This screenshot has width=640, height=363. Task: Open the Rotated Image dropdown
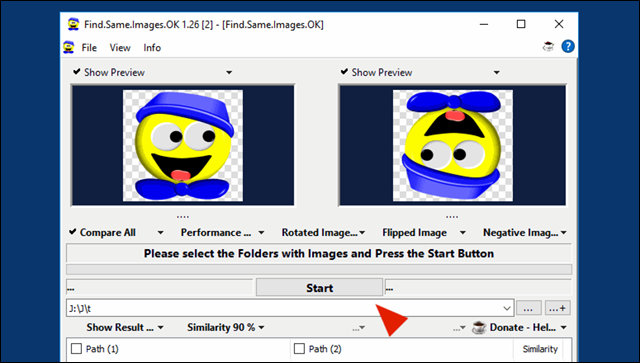[323, 232]
